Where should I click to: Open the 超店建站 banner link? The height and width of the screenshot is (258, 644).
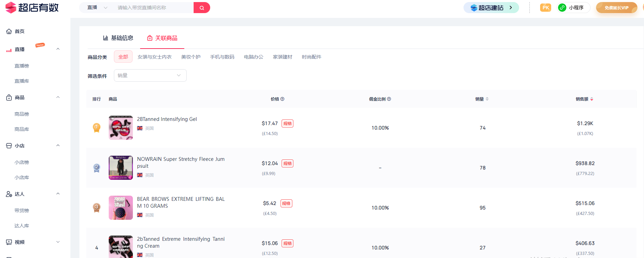click(491, 8)
